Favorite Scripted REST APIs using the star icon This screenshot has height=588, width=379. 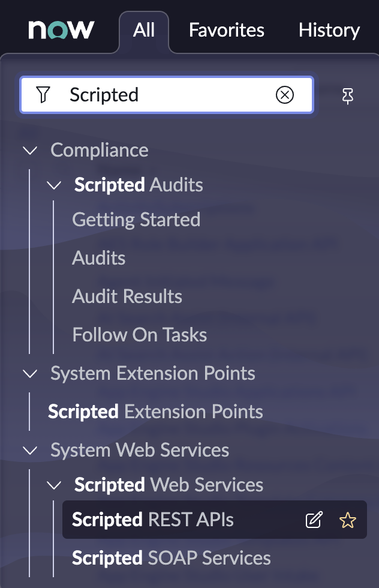[x=348, y=520]
